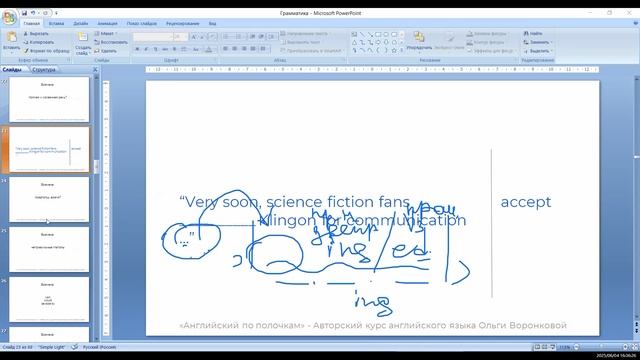
Task: Toggle strikethrough formatting
Action: (x=165, y=49)
